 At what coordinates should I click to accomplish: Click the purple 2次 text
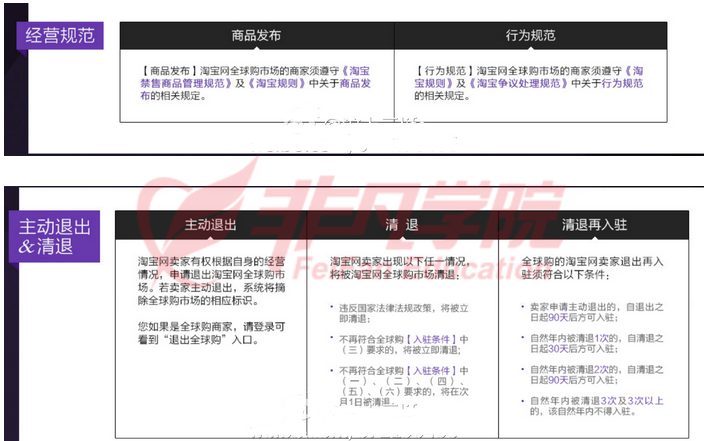tap(601, 369)
